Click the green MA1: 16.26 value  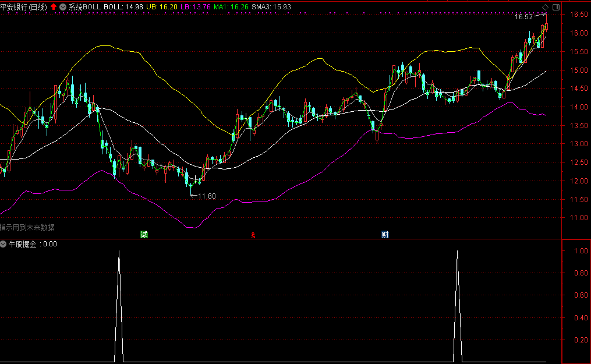[x=231, y=7]
